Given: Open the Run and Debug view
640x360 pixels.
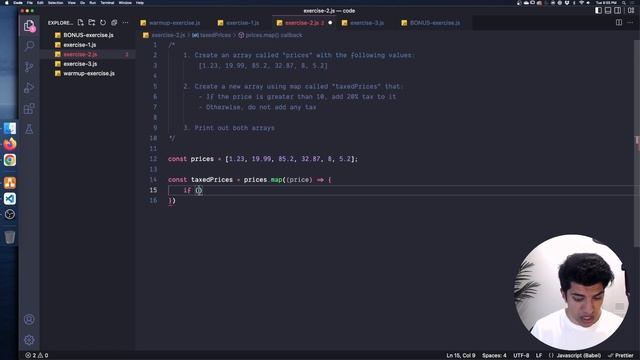Looking at the screenshot, I should pyautogui.click(x=29, y=87).
